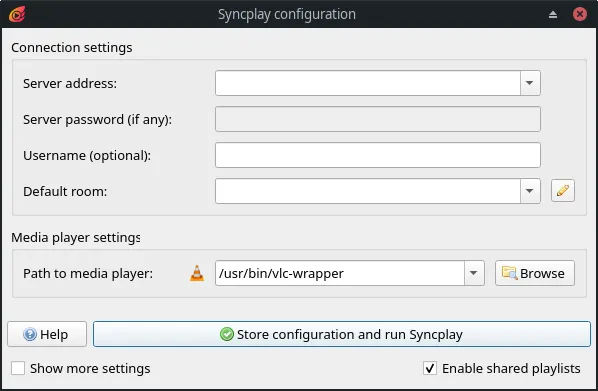Click the blue question mark Help icon
The height and width of the screenshot is (391, 598).
coord(30,334)
